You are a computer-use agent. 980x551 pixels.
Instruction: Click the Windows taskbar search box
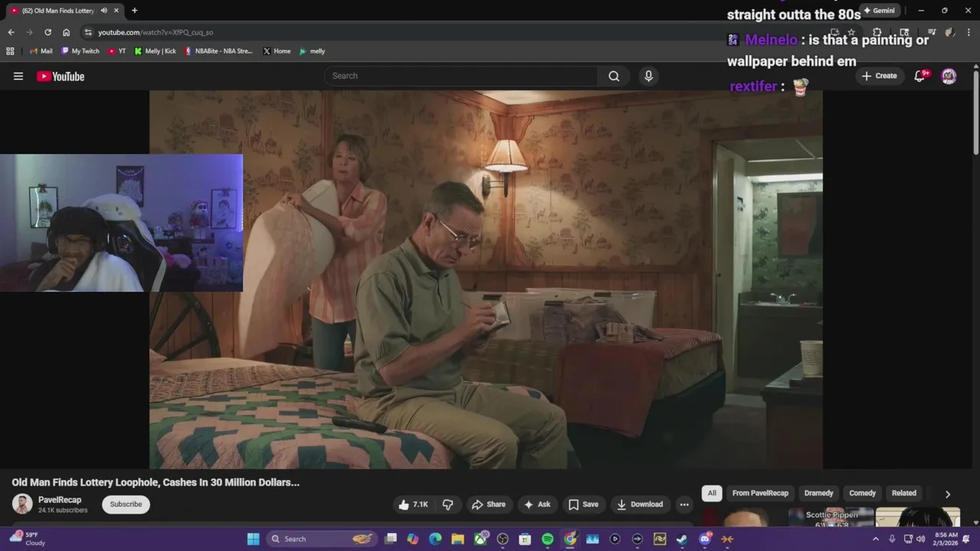[322, 539]
